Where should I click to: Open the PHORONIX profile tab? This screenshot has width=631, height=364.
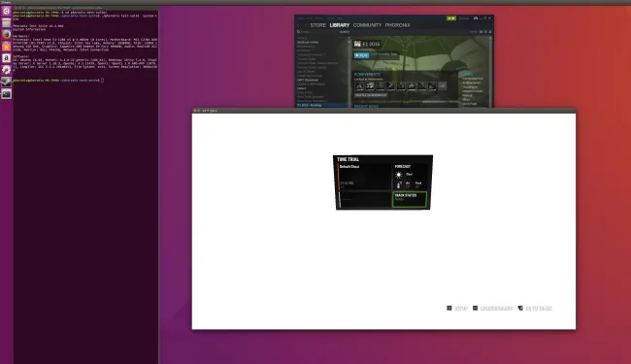(397, 25)
